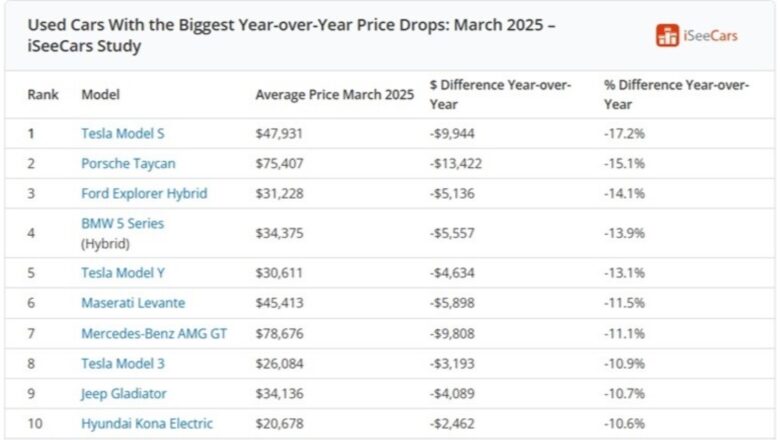Select the Tesla Model Y link
The height and width of the screenshot is (440, 780).
(124, 272)
